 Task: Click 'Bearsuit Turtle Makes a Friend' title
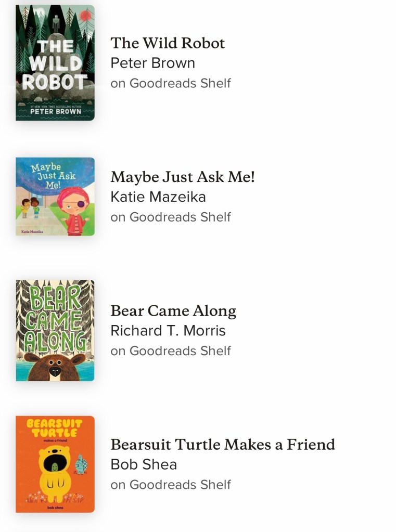(223, 445)
